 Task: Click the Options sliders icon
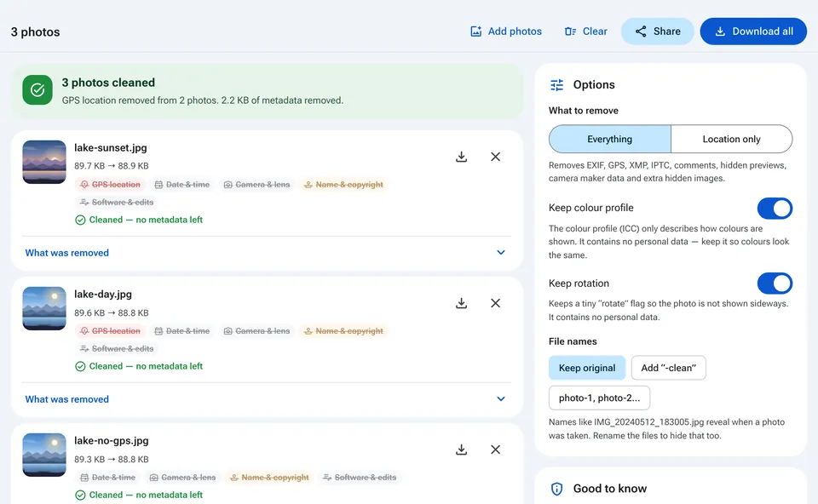556,85
